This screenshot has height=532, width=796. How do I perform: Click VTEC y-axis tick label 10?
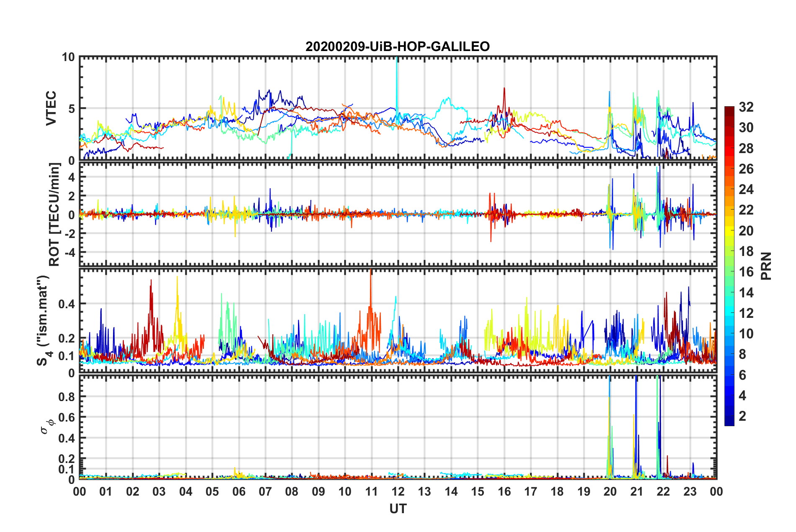[68, 57]
